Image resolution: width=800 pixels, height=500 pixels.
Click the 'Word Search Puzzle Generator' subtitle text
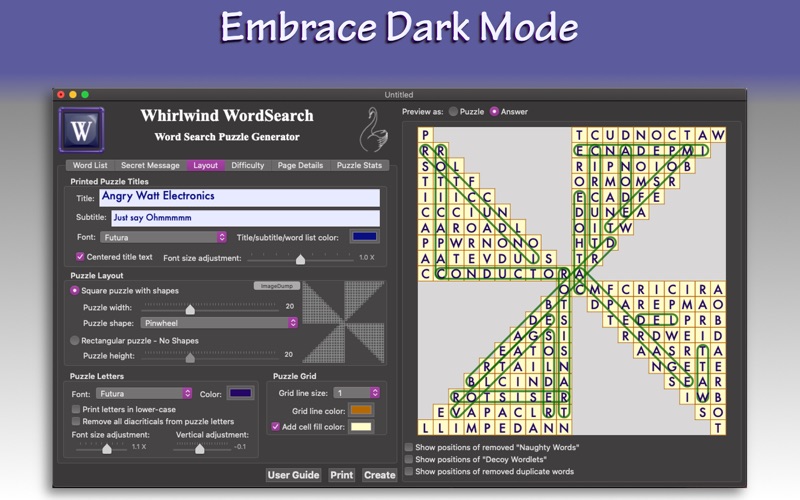pos(227,137)
